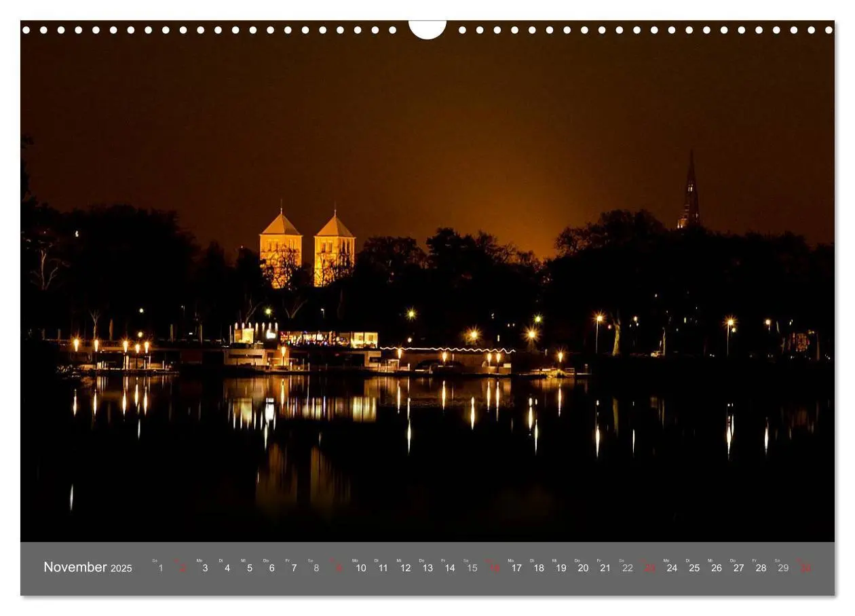Select Monday date 24
Image resolution: width=855 pixels, height=616 pixels.
click(672, 568)
